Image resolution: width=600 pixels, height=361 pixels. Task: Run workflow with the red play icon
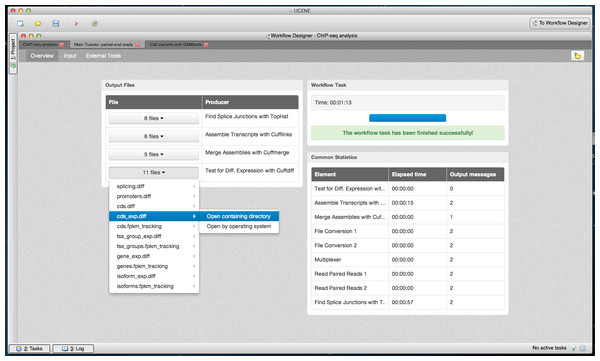pyautogui.click(x=76, y=24)
